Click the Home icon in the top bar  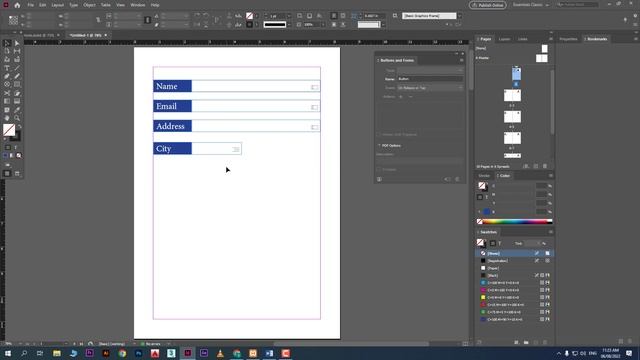point(17,5)
